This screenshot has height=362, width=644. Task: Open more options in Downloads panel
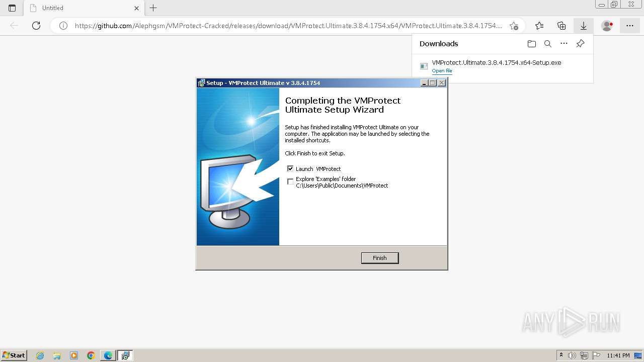coord(564,44)
